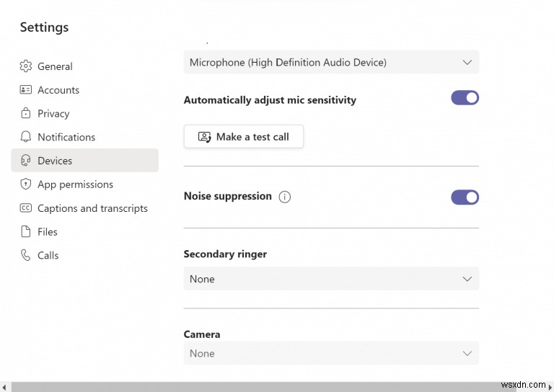Toggle Automatically adjust mic sensitivity switch
This screenshot has width=554, height=392.
tap(465, 98)
